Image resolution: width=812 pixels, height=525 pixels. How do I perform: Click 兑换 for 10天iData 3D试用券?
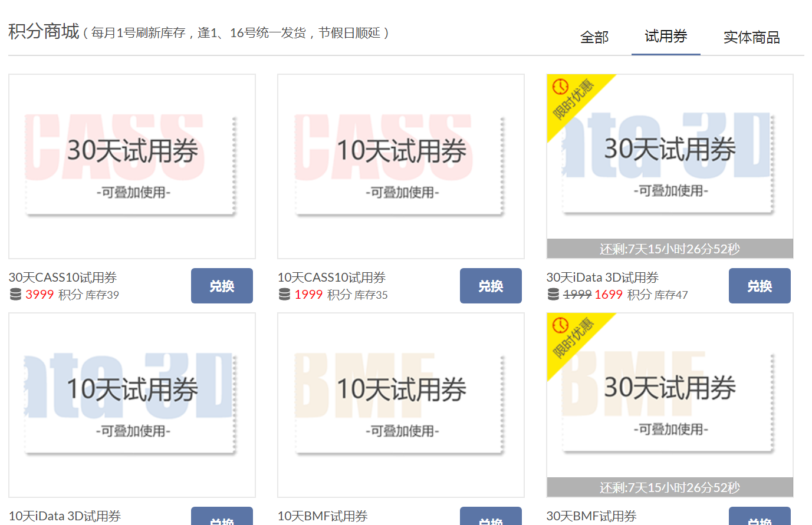coord(222,516)
